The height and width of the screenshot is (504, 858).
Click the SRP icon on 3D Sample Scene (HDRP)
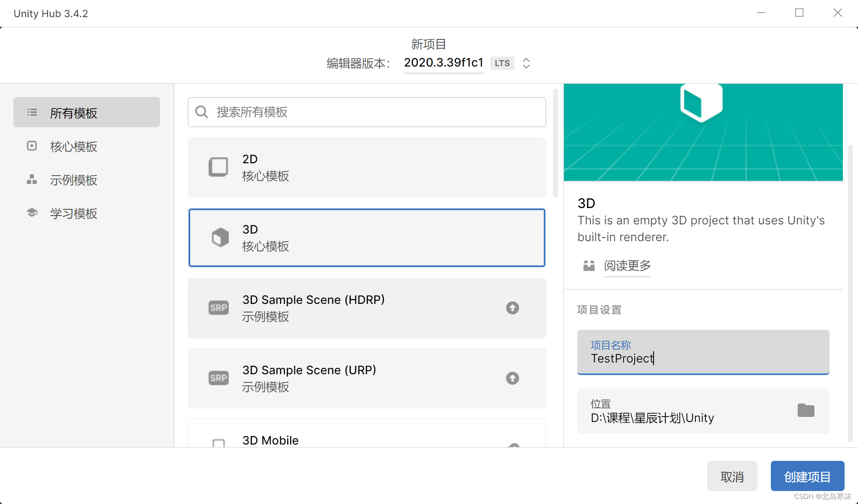click(x=218, y=308)
